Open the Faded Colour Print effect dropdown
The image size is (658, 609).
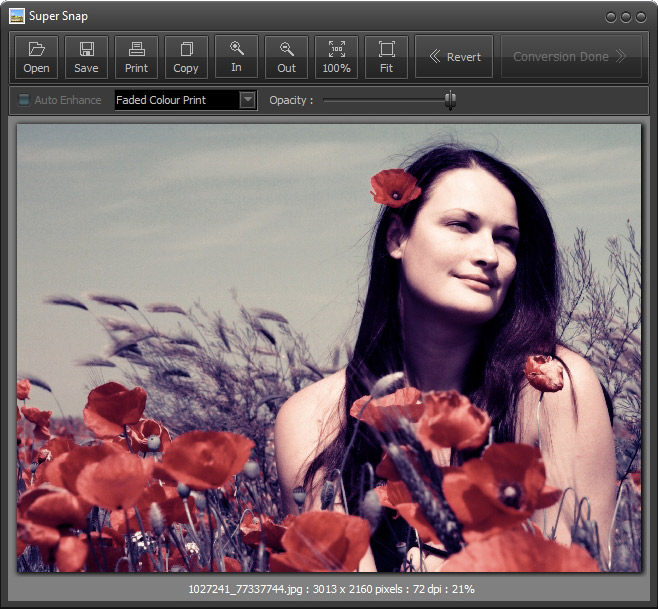click(177, 100)
